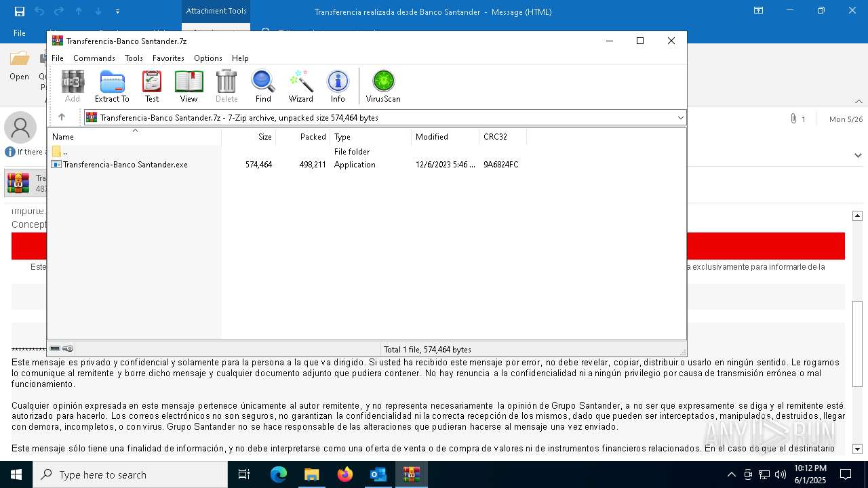The height and width of the screenshot is (488, 868).
Task: Show hidden system tray icons
Action: tap(731, 474)
